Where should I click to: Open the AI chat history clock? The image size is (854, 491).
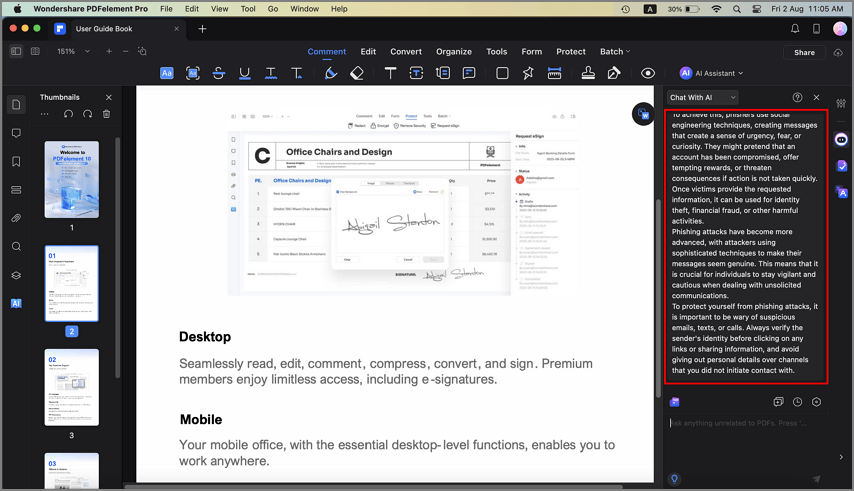tap(797, 402)
